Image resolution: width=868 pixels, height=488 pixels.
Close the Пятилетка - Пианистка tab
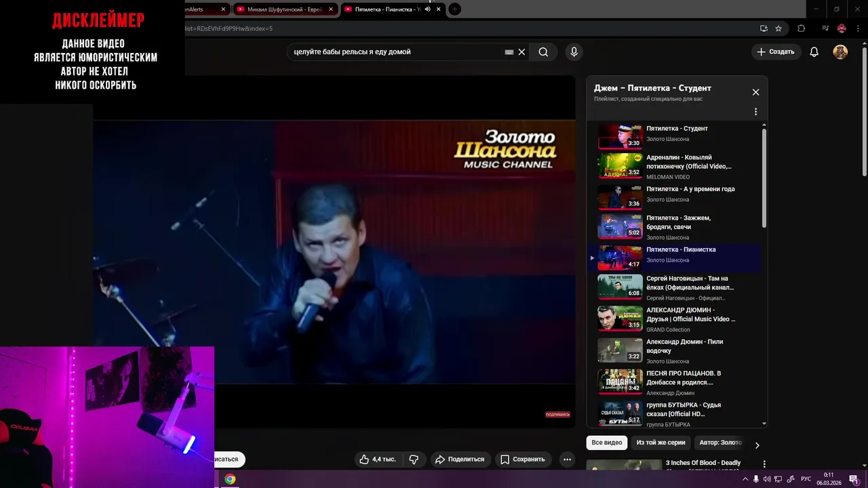click(439, 9)
